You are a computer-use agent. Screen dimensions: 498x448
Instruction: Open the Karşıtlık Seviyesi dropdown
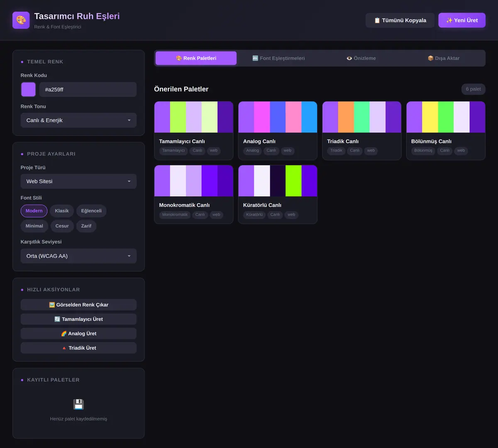(x=78, y=256)
